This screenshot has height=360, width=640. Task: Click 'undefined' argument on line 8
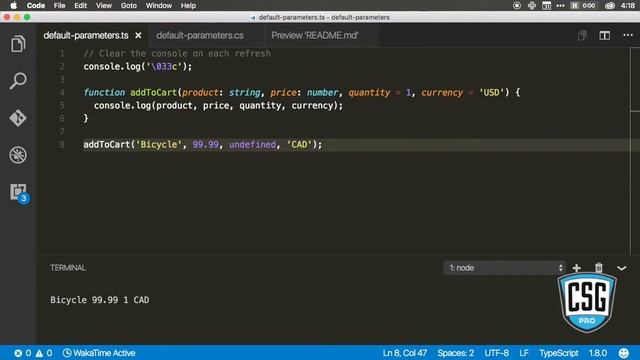[x=252, y=144]
